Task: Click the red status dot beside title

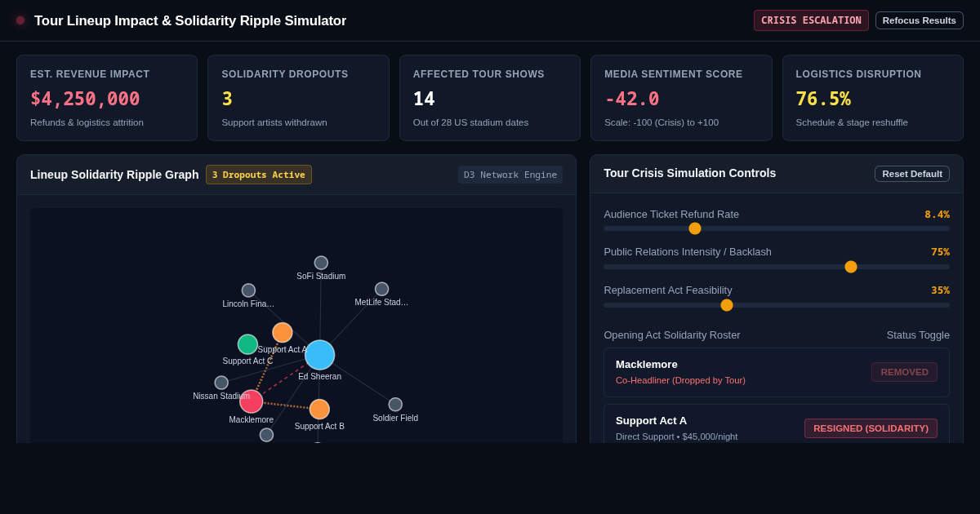Action: 20,20
